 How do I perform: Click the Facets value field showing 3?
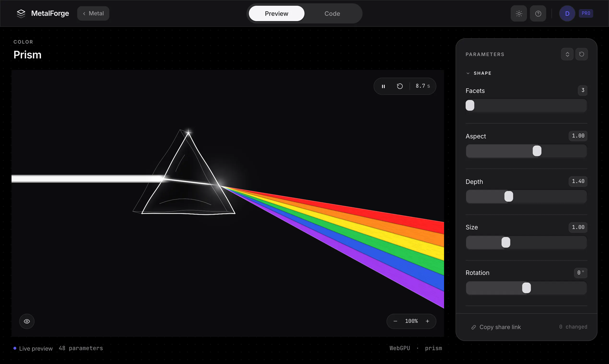[583, 90]
